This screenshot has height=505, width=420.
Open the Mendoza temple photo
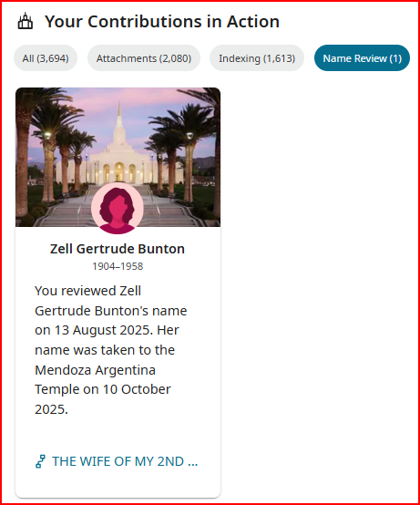pyautogui.click(x=118, y=157)
